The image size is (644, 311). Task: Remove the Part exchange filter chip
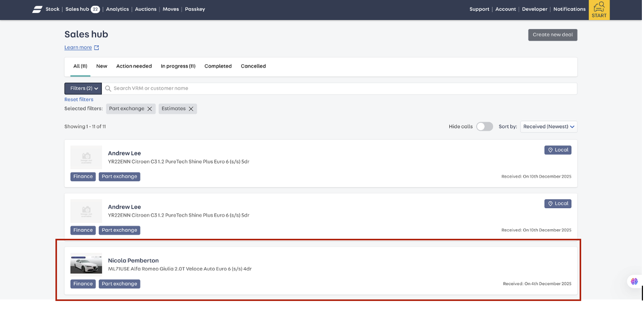(150, 109)
